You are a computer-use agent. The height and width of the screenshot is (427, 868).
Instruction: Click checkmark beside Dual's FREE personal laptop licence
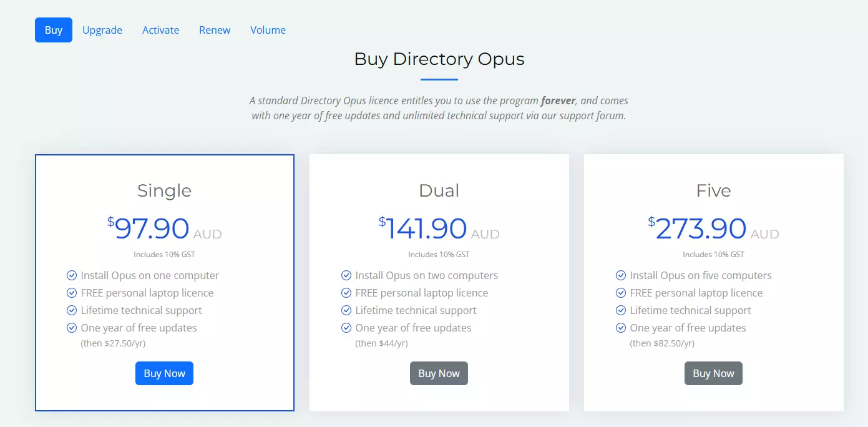click(346, 293)
